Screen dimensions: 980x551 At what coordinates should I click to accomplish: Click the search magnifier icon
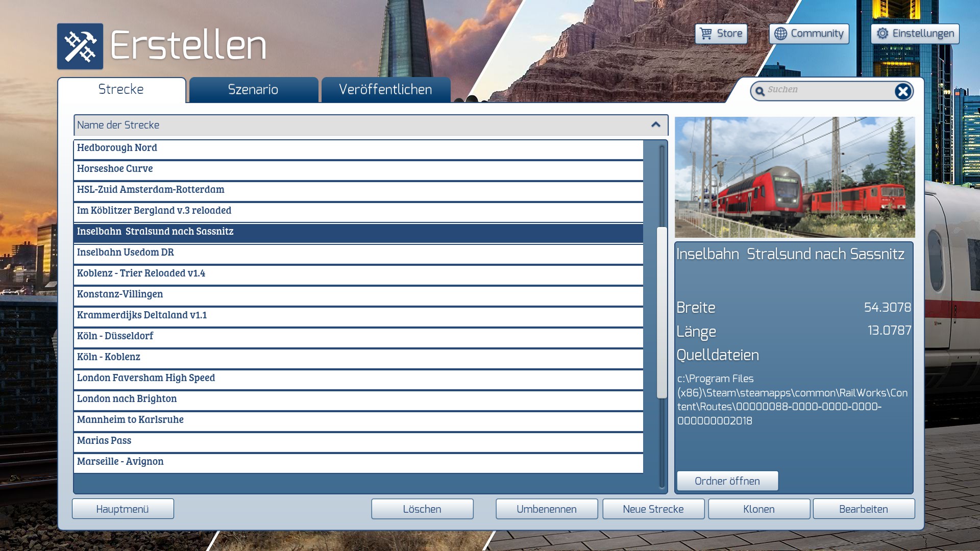click(760, 91)
